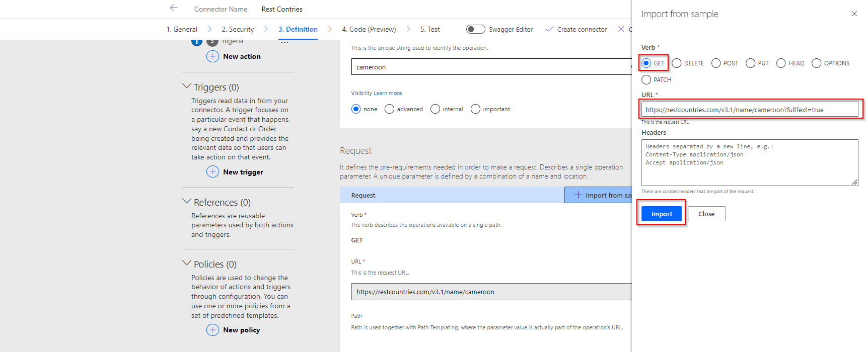Collapse the Policies section
Viewport: 868px width, 352px height.
click(186, 263)
